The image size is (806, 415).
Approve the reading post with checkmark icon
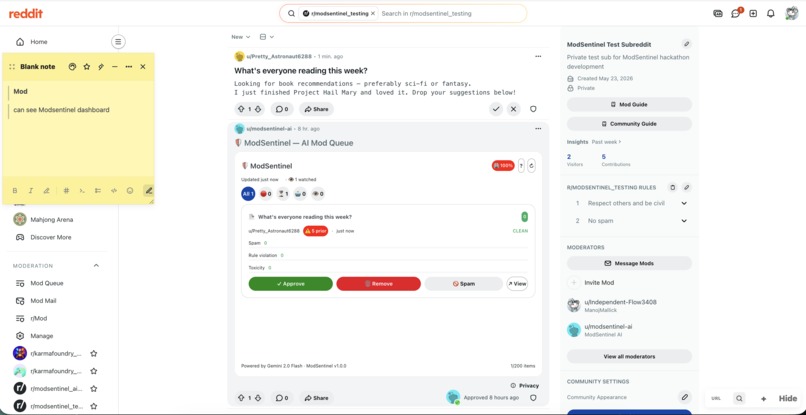pos(496,109)
